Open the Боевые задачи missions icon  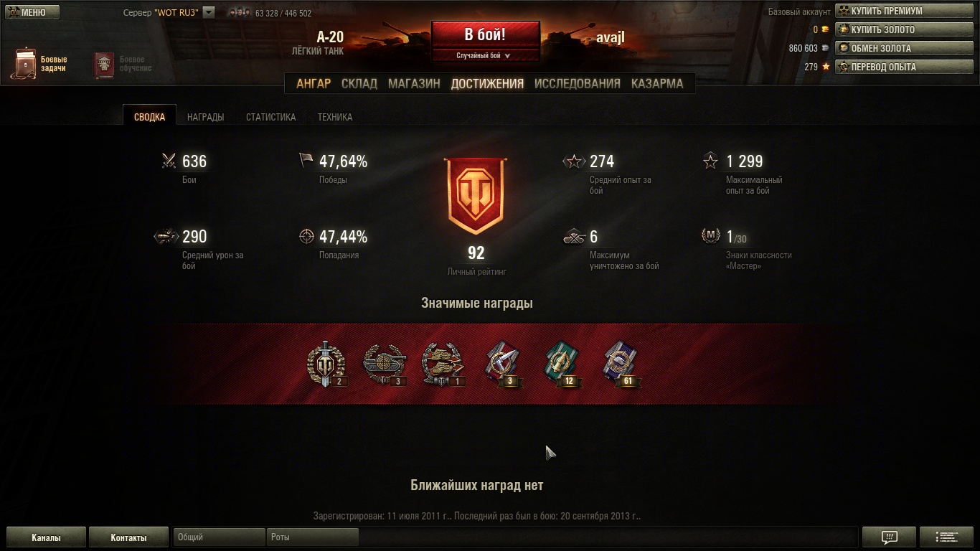(x=26, y=64)
